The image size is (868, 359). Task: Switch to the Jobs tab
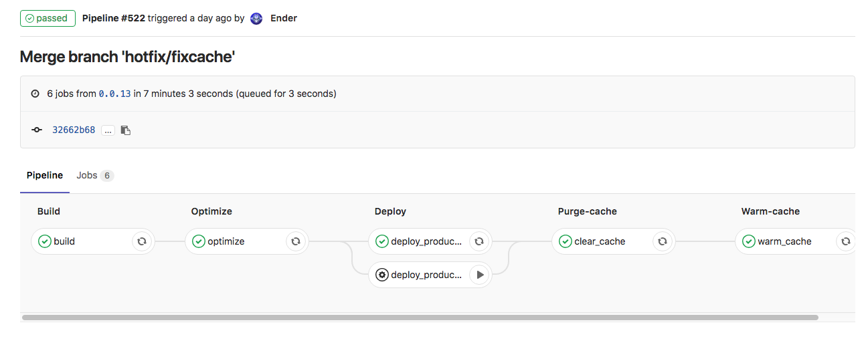pos(94,175)
